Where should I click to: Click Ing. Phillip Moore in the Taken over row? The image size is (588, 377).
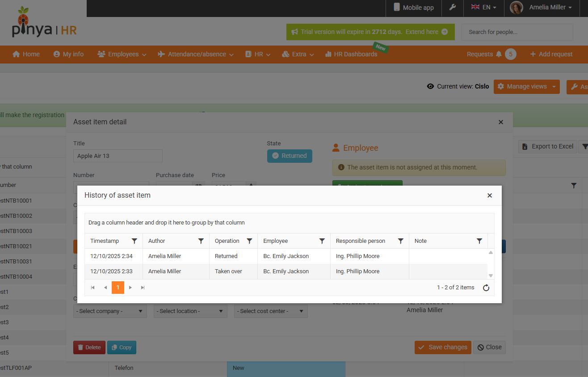370,271
